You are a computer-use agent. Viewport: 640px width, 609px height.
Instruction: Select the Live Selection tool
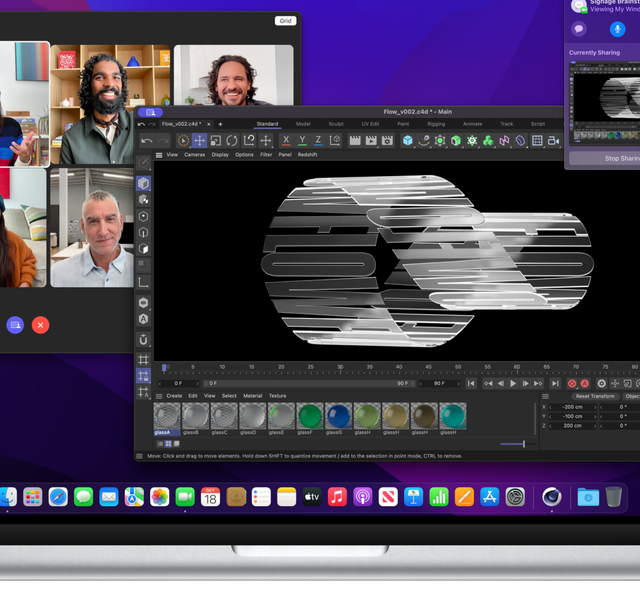tap(183, 141)
